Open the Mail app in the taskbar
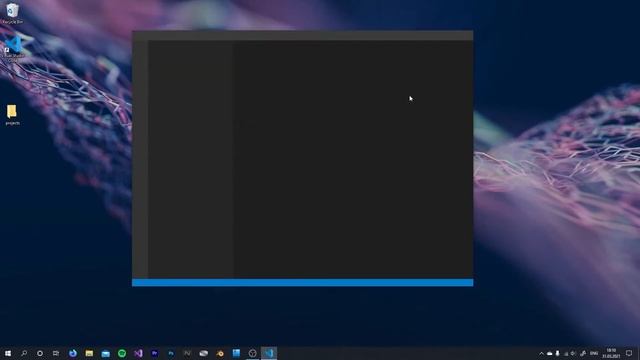Screen dimensions: 640x360 coord(105,353)
